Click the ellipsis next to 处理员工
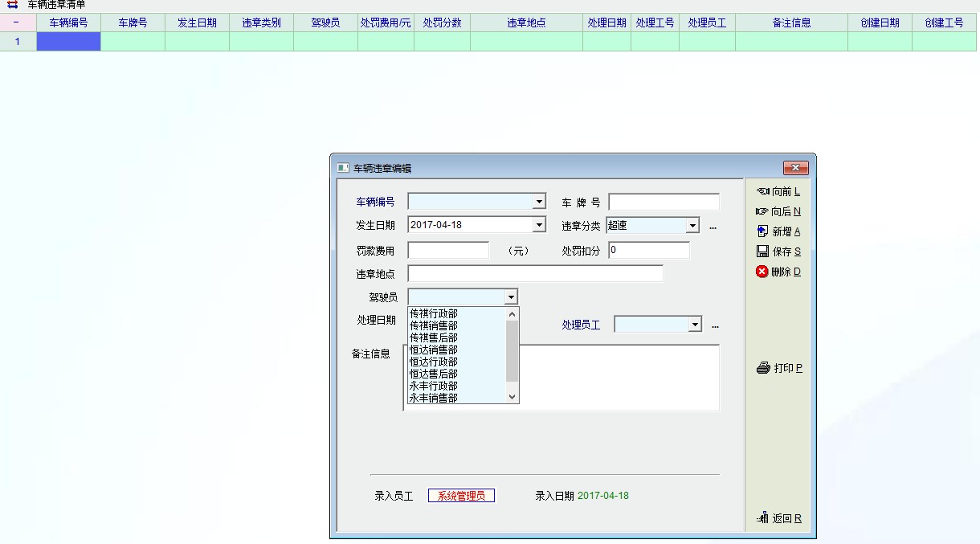The height and width of the screenshot is (544, 980). pyautogui.click(x=715, y=325)
